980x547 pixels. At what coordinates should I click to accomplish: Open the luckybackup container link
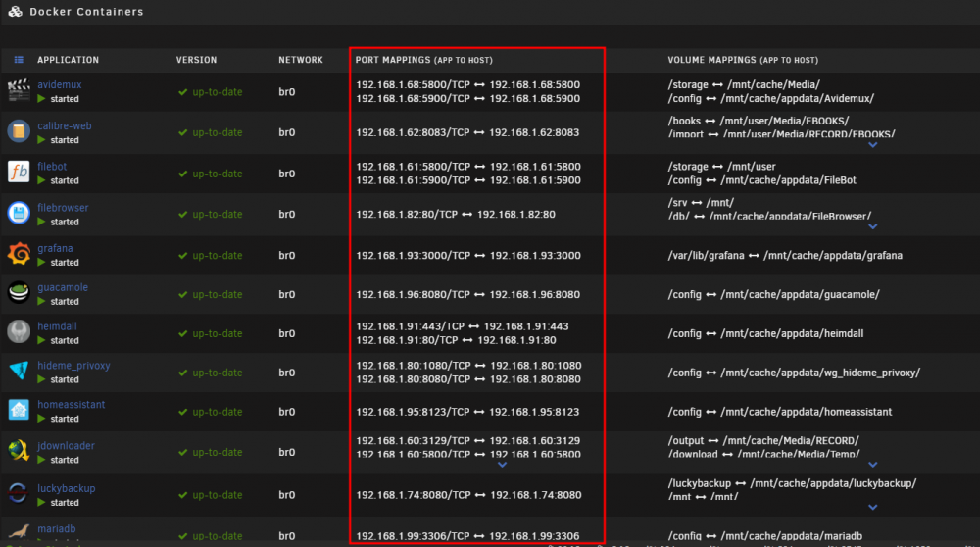click(x=67, y=488)
